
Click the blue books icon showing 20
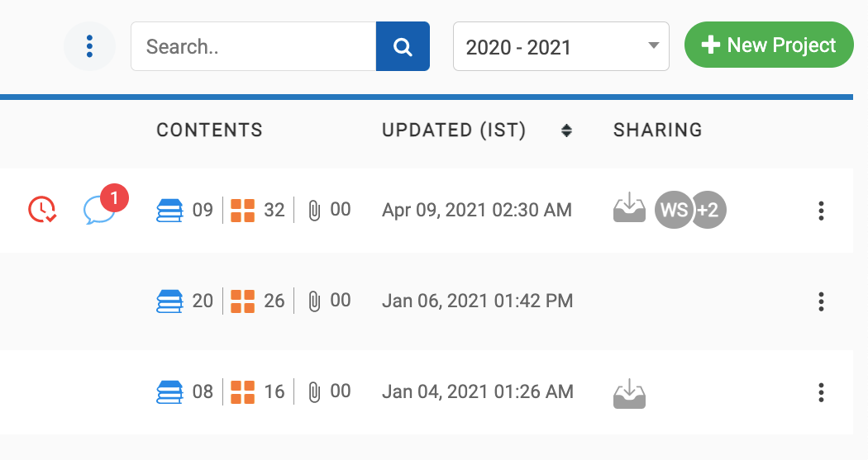170,301
